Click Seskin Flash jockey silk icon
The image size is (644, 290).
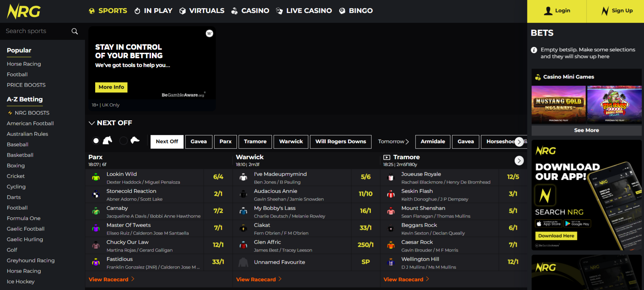tap(391, 194)
